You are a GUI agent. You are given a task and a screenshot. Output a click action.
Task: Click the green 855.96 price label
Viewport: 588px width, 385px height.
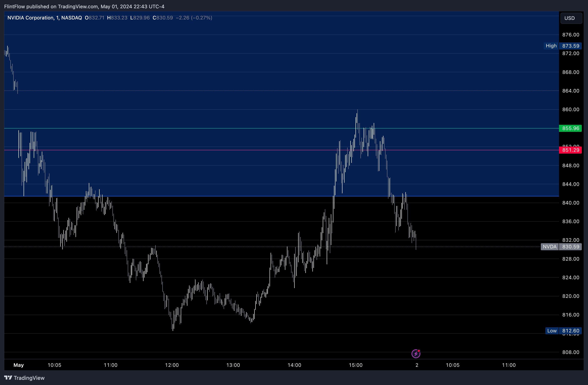click(x=570, y=128)
